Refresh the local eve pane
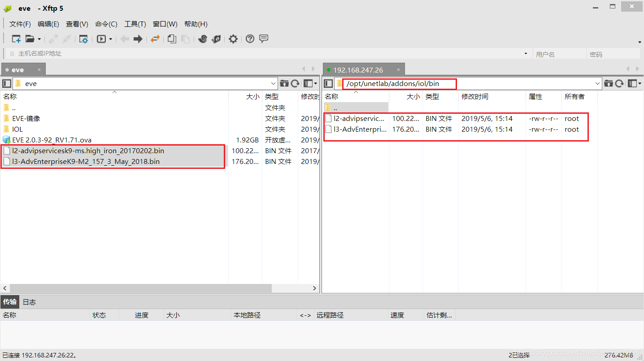Image resolution: width=644 pixels, height=361 pixels. (x=295, y=83)
